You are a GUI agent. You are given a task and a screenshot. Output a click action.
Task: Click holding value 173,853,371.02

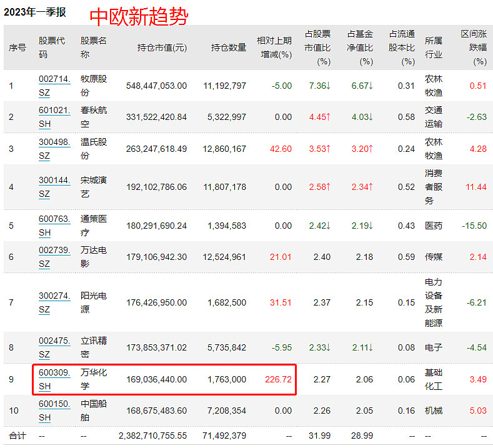point(157,347)
